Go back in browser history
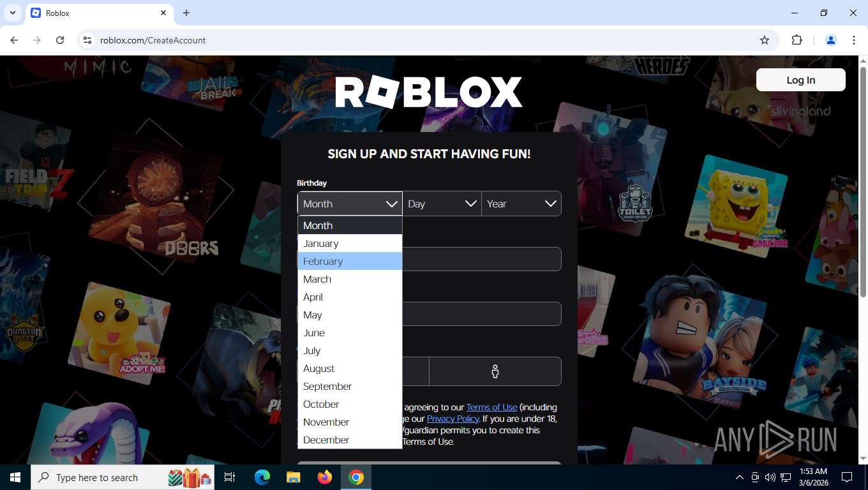868x490 pixels. (14, 40)
